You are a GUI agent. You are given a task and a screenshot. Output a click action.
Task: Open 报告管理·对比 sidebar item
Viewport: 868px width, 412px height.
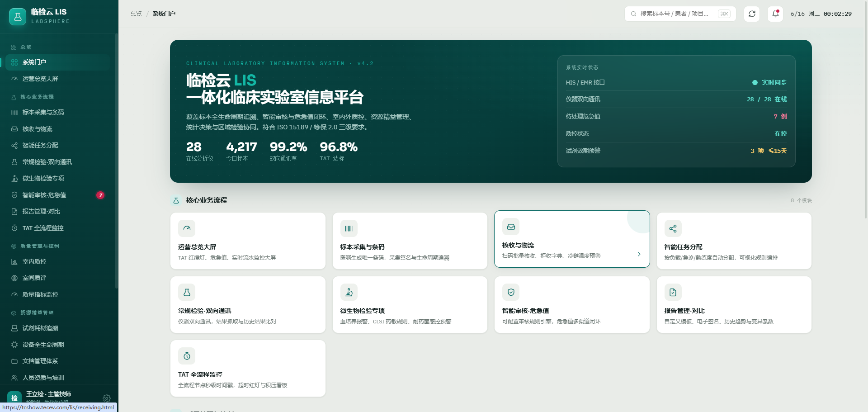click(x=58, y=211)
